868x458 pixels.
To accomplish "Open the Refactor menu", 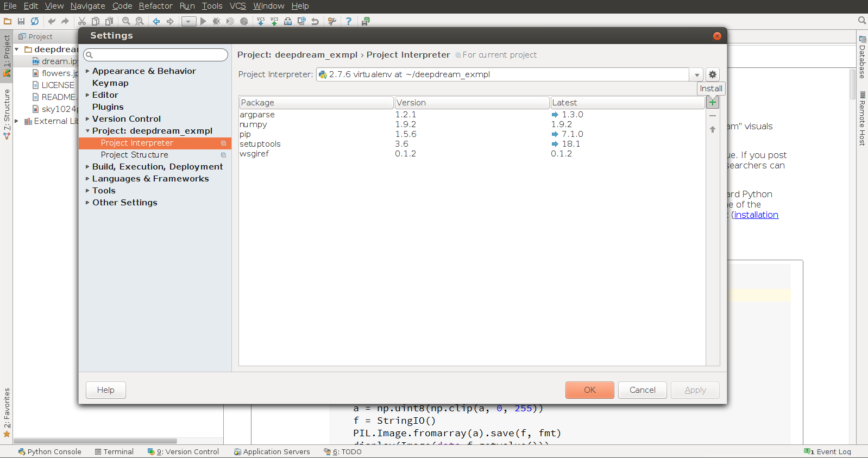I will (155, 6).
